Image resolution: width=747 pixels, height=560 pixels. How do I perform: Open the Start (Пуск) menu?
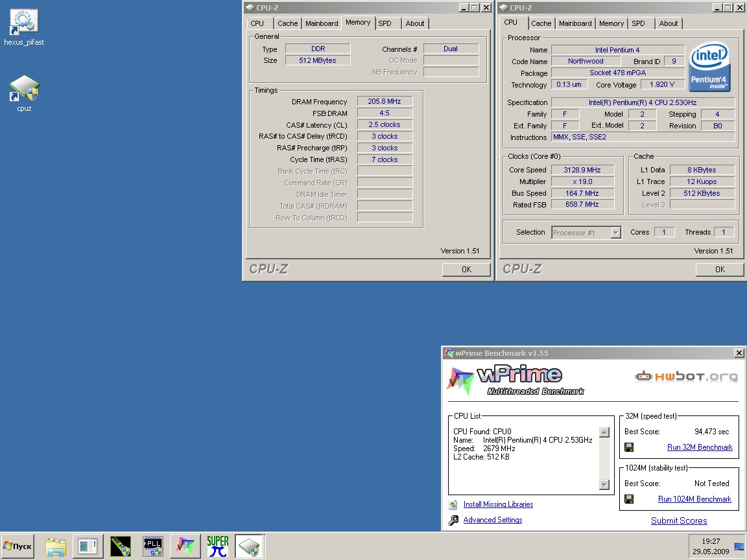(17, 546)
